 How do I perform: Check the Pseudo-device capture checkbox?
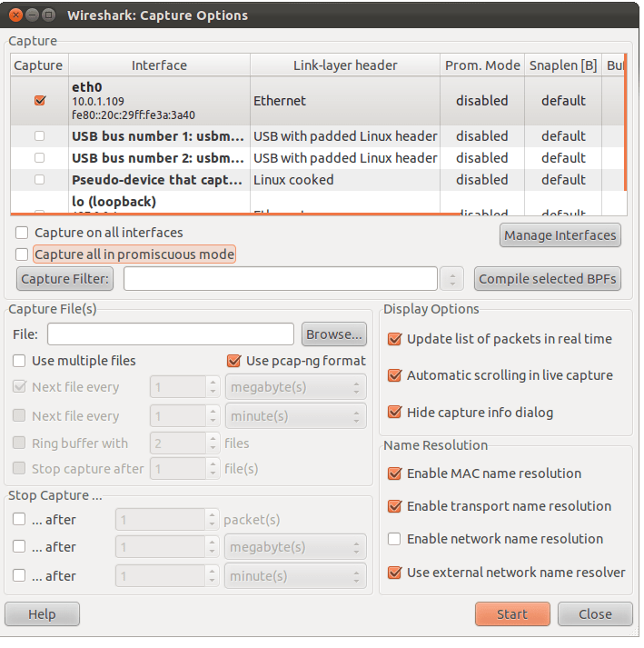tap(39, 180)
